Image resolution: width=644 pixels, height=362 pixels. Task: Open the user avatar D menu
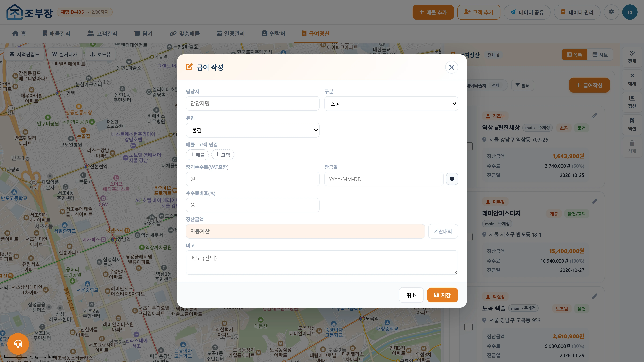[630, 12]
